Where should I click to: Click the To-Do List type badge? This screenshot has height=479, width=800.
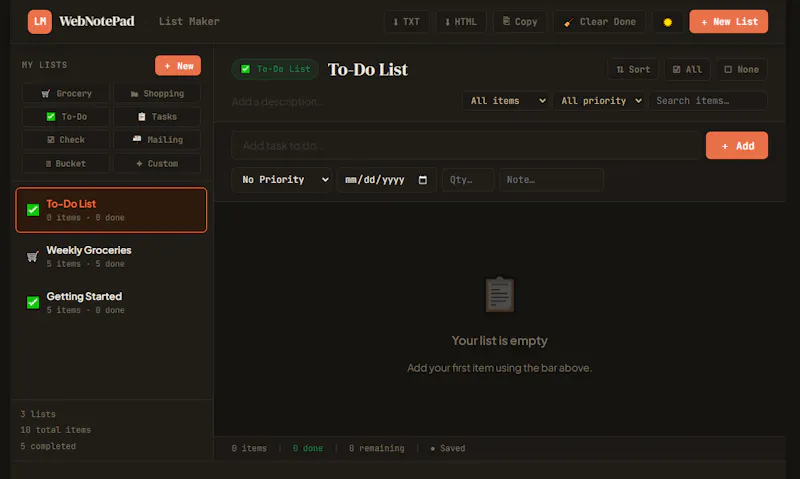point(275,69)
